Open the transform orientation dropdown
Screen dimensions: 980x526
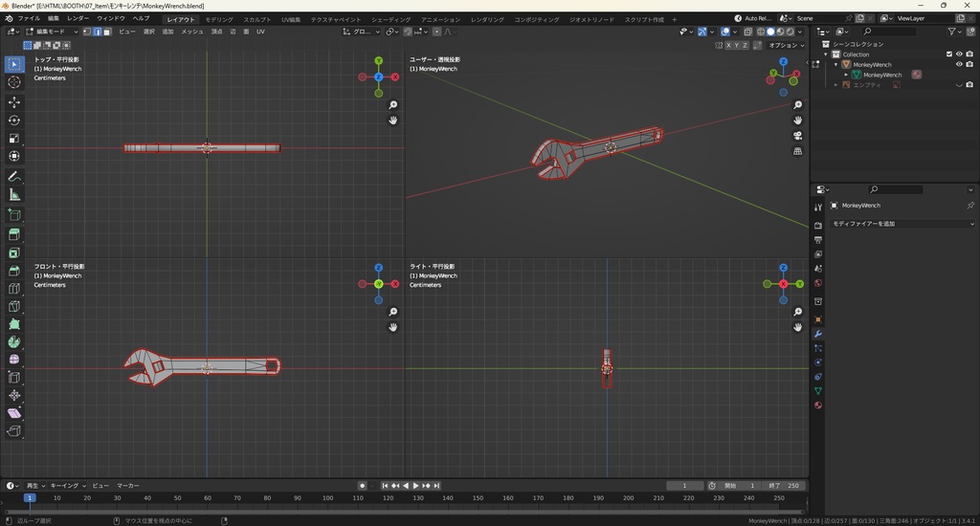pyautogui.click(x=361, y=32)
